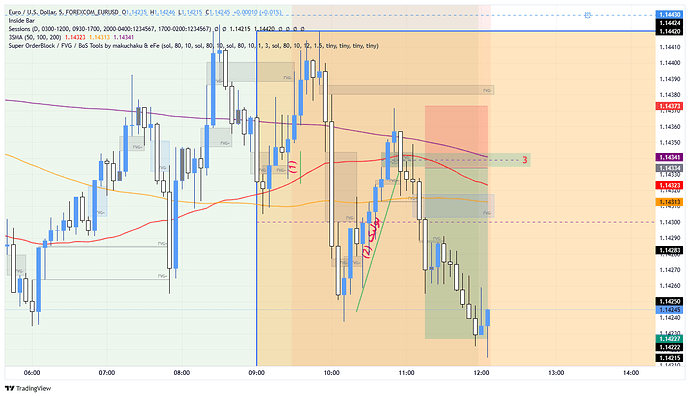This screenshot has height=396, width=690.
Task: Click the alert marker on the top dashed line
Action: click(587, 15)
